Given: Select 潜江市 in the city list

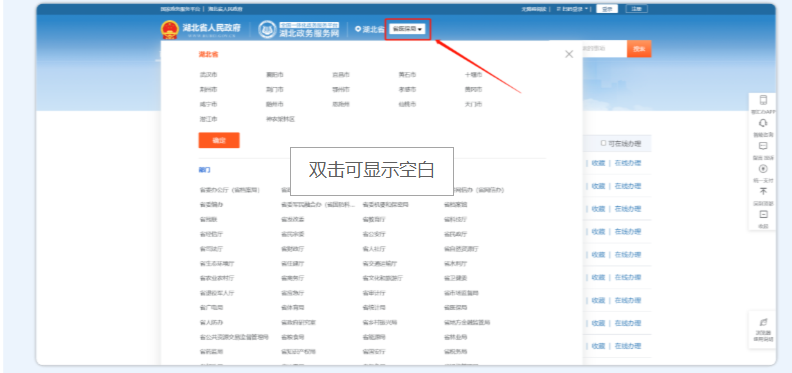Looking at the screenshot, I should (x=208, y=119).
